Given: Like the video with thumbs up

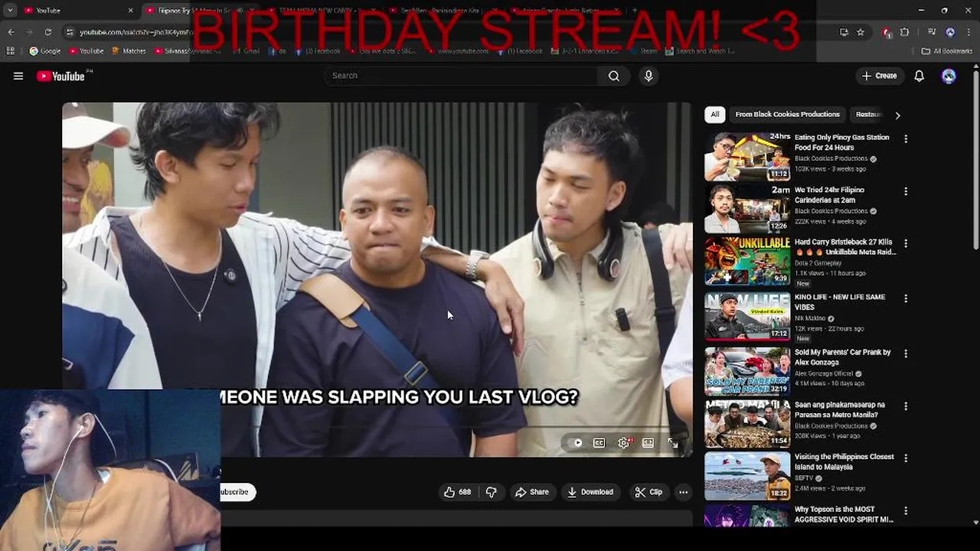Looking at the screenshot, I should [457, 492].
